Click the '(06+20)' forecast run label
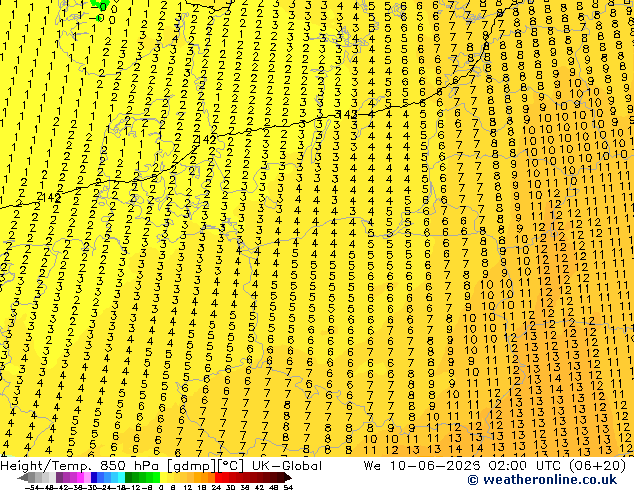Image resolution: width=634 pixels, height=490 pixels. [598, 466]
